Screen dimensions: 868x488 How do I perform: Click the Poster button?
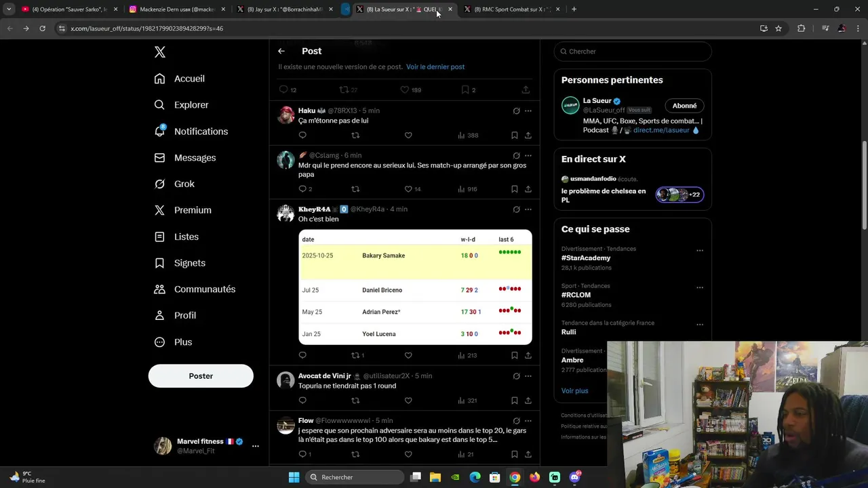point(201,376)
